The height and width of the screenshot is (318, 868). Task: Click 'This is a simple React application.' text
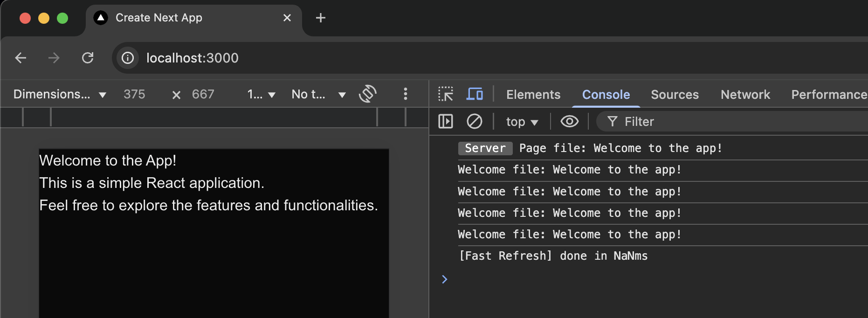click(152, 183)
